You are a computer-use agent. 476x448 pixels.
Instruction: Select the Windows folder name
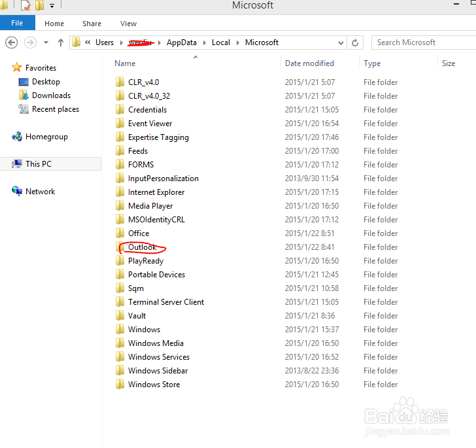tap(144, 330)
